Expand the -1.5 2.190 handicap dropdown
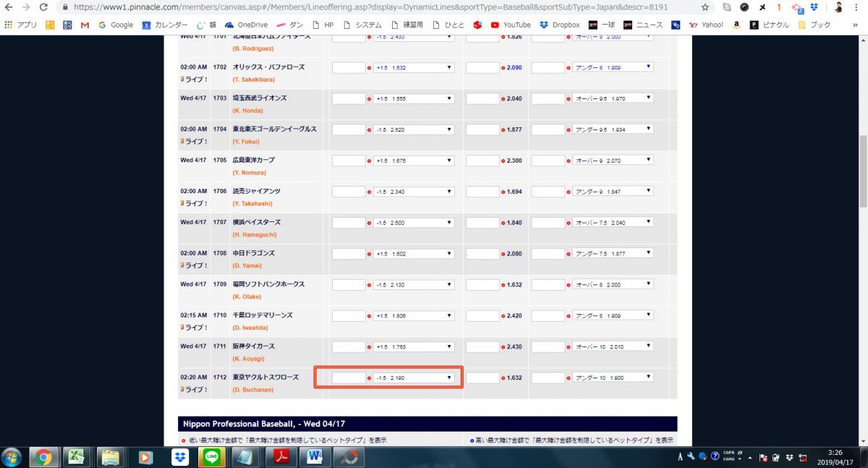The height and width of the screenshot is (468, 868). tap(414, 378)
